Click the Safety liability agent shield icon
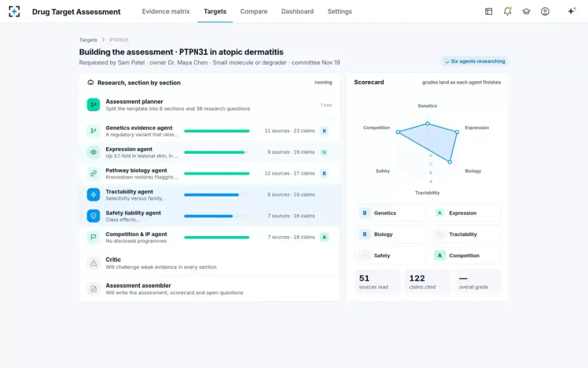 93,216
